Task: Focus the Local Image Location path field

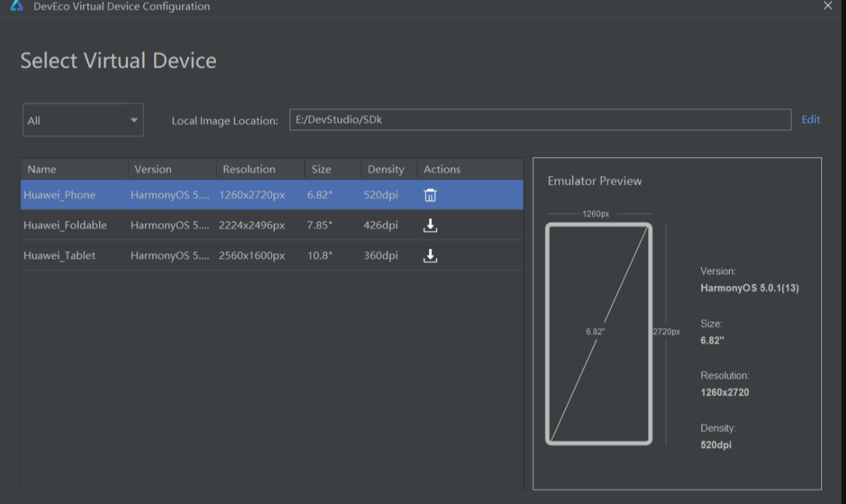Action: tap(540, 119)
